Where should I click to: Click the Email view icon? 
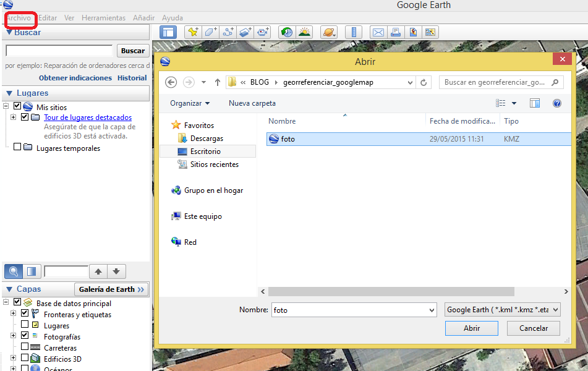(378, 32)
